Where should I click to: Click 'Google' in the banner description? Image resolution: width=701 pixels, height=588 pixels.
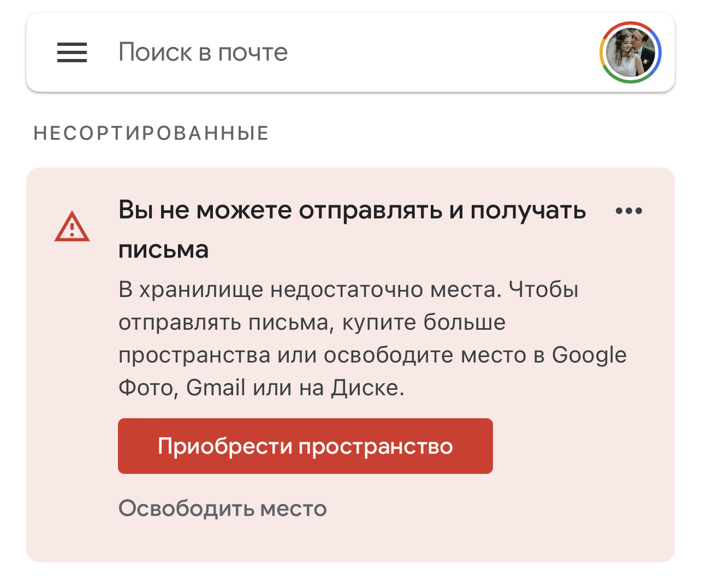[589, 356]
